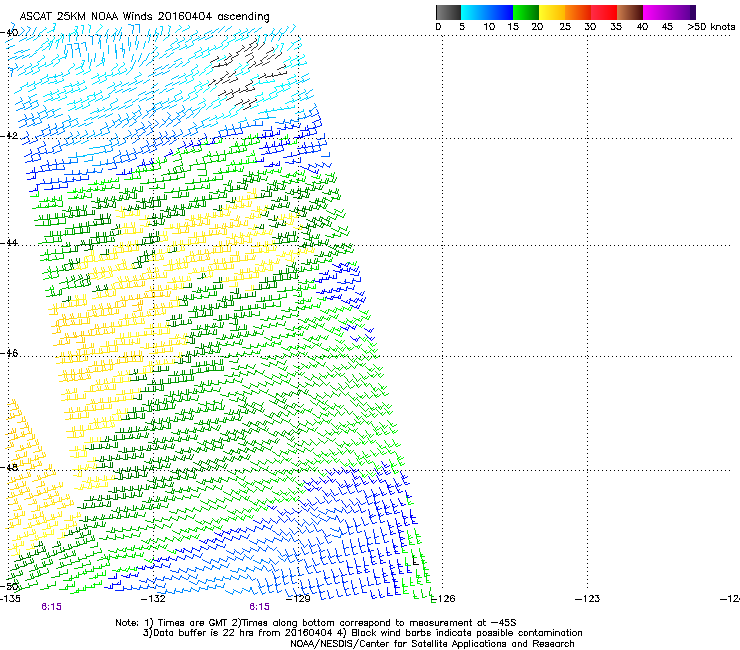Click the black contaminated wind barbs cluster
The image size is (740, 650).
coord(248,73)
